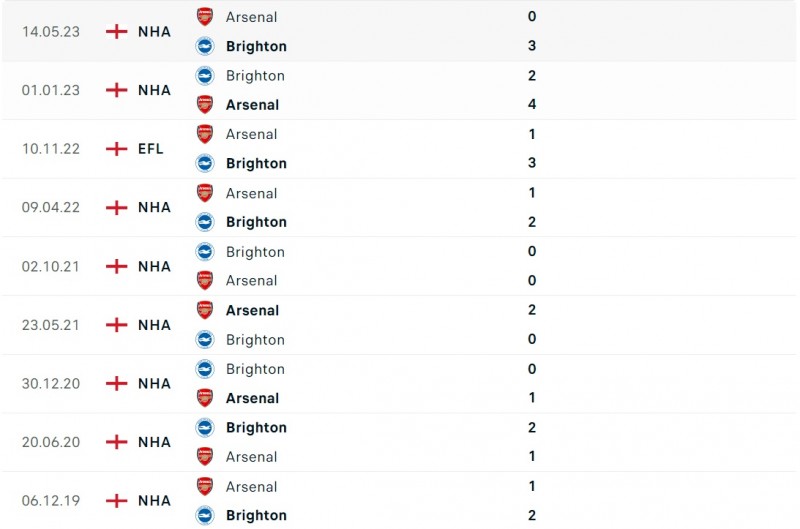
Task: Click Arsenal crest in 10.11.22 EFL match
Action: tap(205, 134)
